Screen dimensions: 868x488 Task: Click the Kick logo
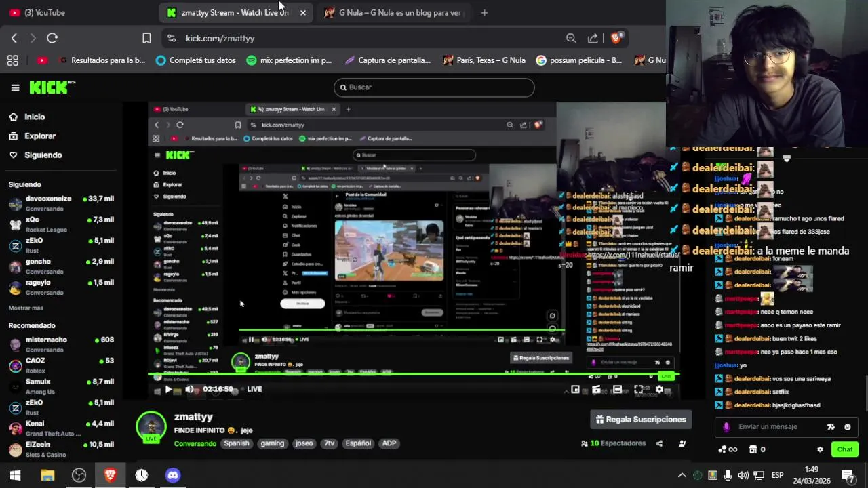click(52, 87)
